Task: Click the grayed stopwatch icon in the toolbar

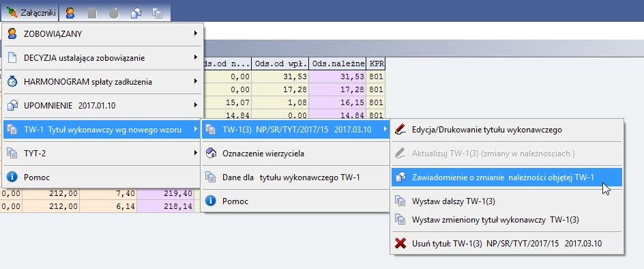Action: (114, 13)
